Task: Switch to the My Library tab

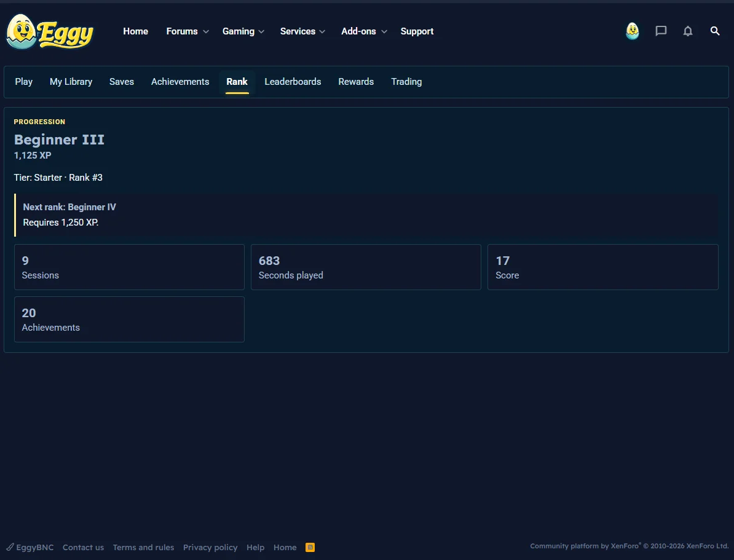Action: (x=71, y=82)
